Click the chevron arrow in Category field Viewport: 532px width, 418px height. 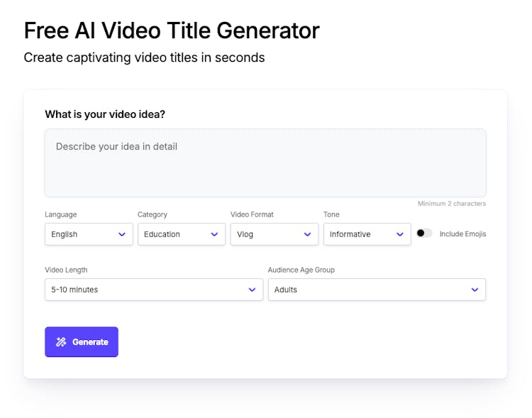click(214, 234)
